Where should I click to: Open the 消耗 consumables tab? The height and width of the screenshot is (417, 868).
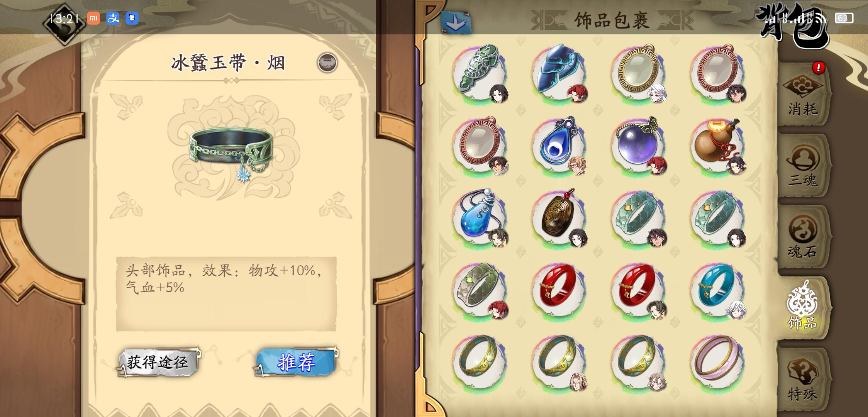coord(803,95)
